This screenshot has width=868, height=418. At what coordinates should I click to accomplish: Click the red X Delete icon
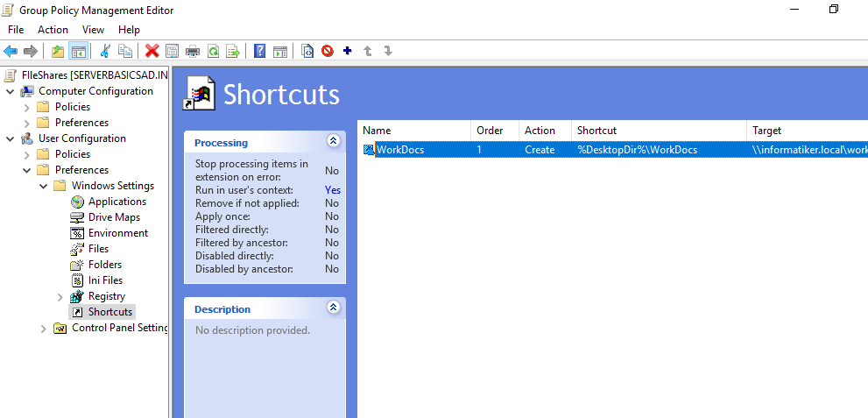pyautogui.click(x=152, y=52)
